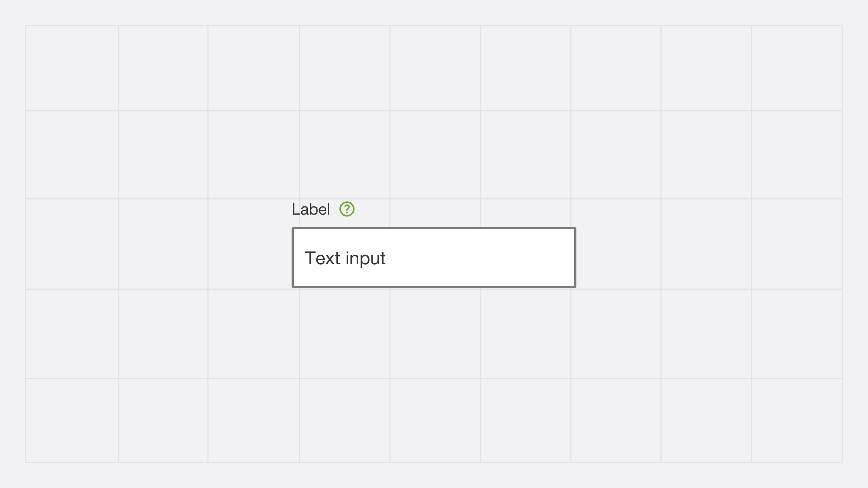Click the green question mark help icon
The width and height of the screenshot is (868, 488).
click(347, 209)
